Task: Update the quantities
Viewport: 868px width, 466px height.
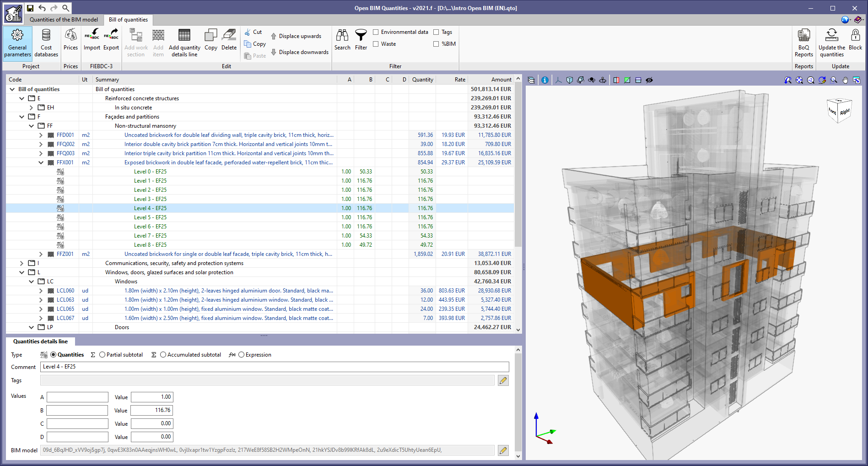Action: [x=832, y=43]
